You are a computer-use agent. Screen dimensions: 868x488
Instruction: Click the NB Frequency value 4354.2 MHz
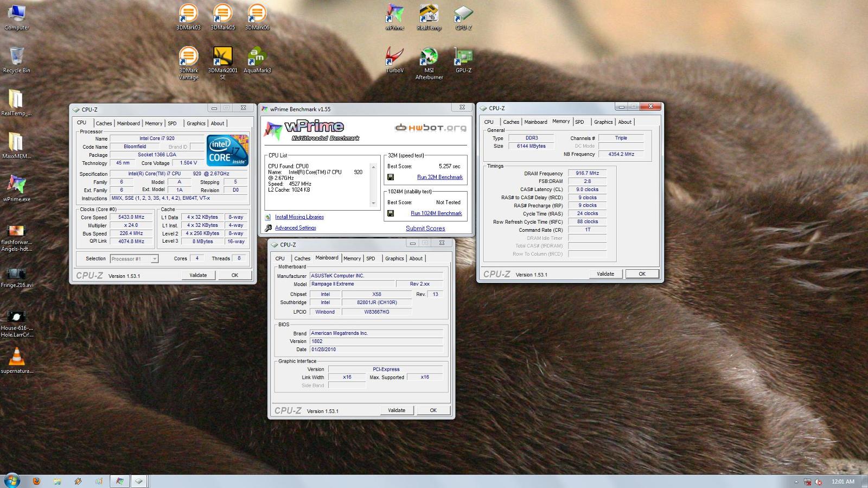(621, 154)
